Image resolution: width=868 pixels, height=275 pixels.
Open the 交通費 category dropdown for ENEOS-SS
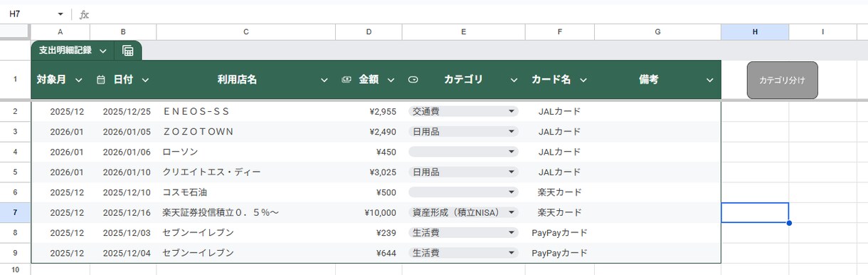coord(511,112)
